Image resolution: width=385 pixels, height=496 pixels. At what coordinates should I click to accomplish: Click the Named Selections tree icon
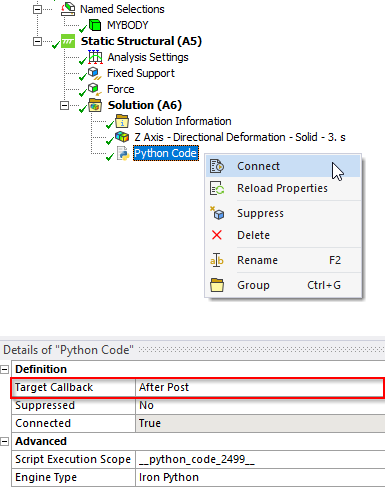[68, 9]
